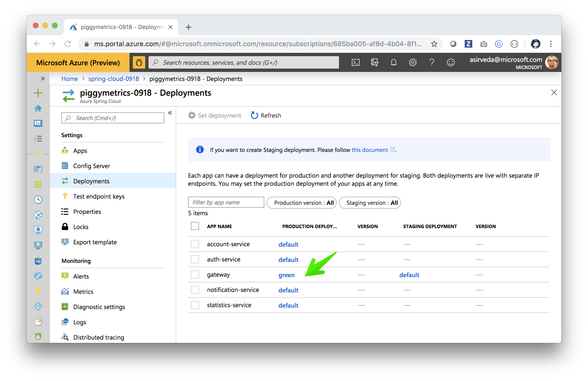Image resolution: width=588 pixels, height=381 pixels.
Task: Open the Dashboard sidebar icon
Action: [38, 123]
